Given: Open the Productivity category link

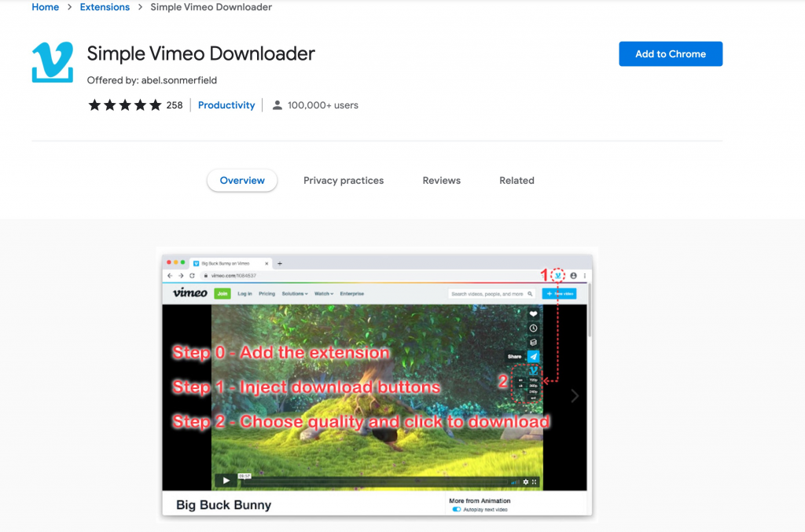Looking at the screenshot, I should tap(226, 105).
